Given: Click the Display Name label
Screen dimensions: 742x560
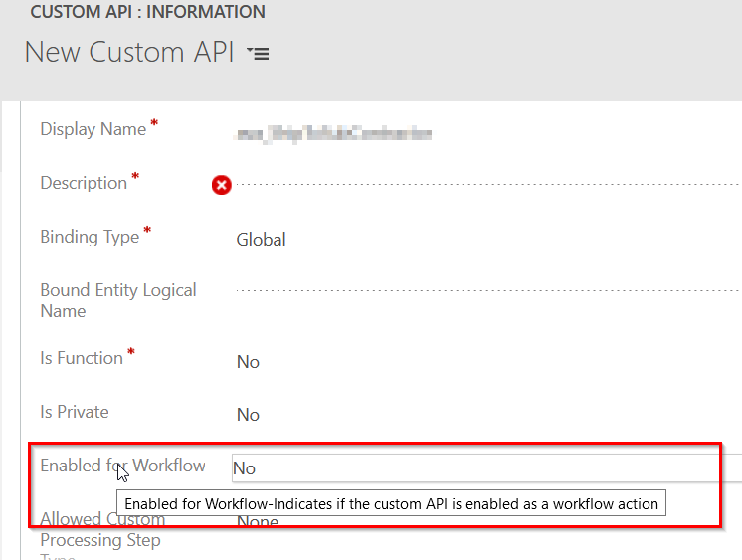Looking at the screenshot, I should (93, 129).
